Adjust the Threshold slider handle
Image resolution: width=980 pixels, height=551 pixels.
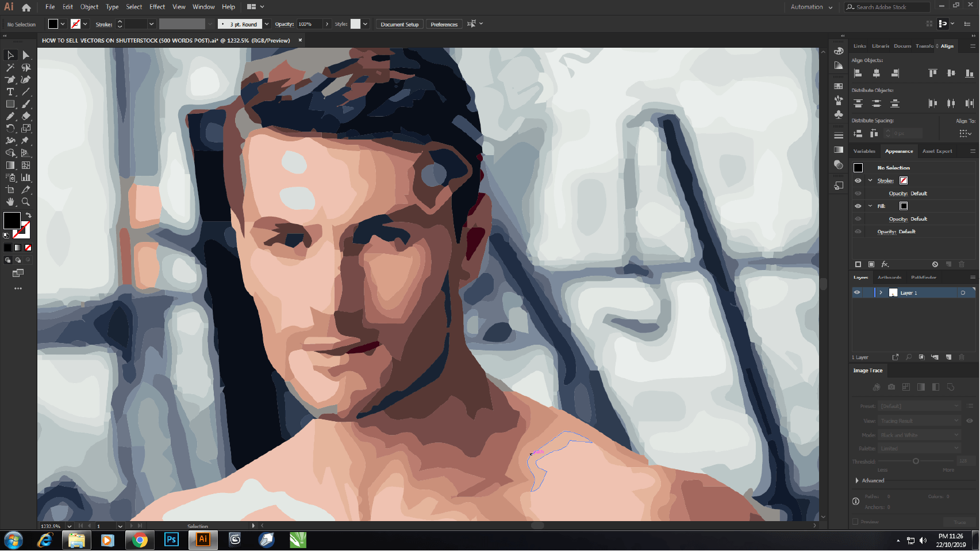click(x=916, y=461)
